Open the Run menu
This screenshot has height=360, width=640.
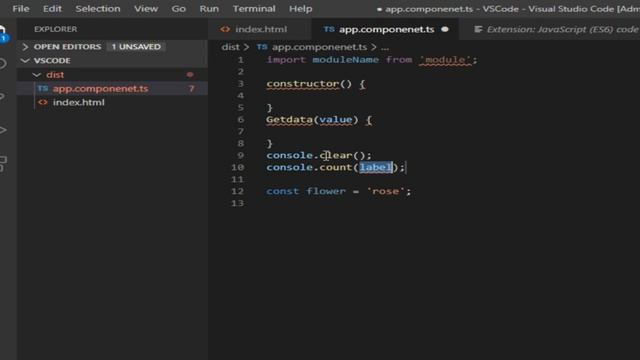point(209,9)
